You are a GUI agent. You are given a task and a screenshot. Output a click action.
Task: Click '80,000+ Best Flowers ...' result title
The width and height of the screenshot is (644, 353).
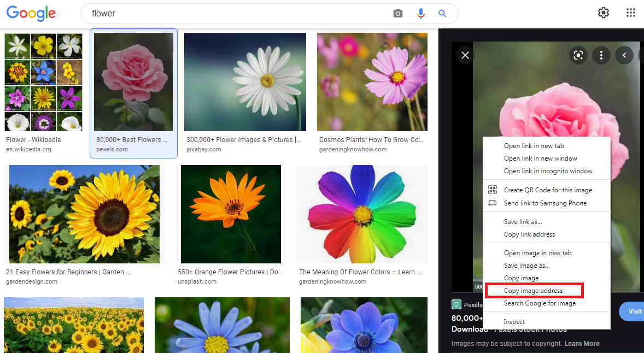(x=131, y=139)
